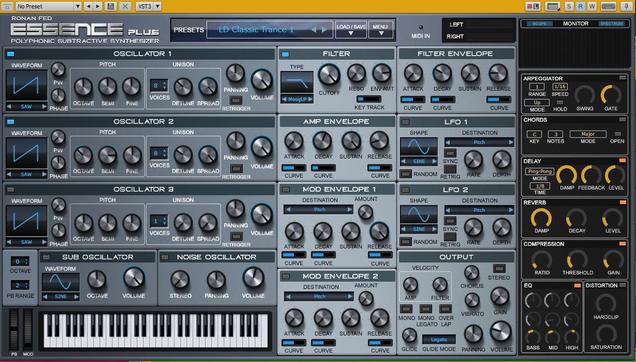
Task: Click previous waveform arrow for Oscillator 2
Action: tap(9, 175)
